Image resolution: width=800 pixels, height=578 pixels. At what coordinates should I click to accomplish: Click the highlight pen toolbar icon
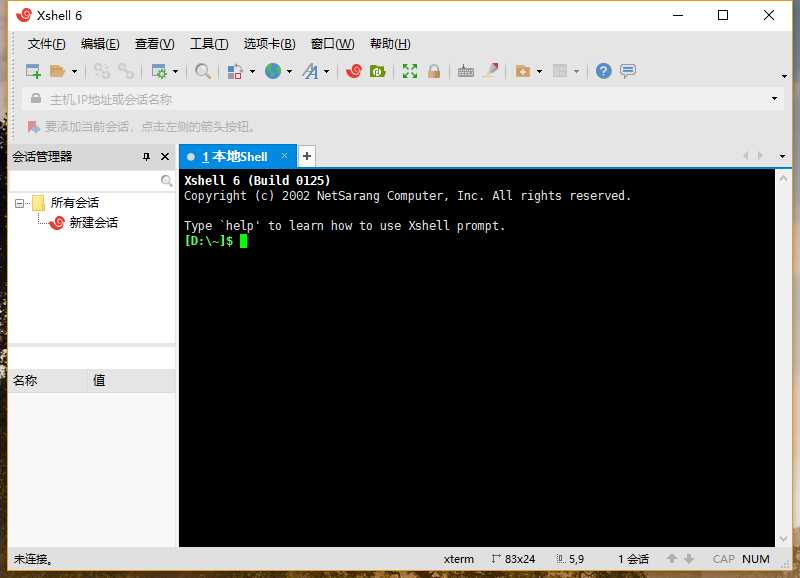[x=491, y=70]
